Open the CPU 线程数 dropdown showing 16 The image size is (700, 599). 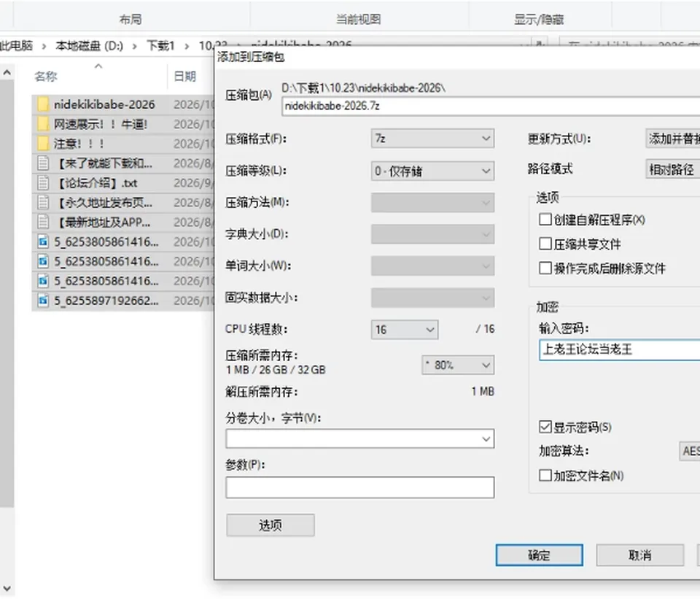click(405, 330)
